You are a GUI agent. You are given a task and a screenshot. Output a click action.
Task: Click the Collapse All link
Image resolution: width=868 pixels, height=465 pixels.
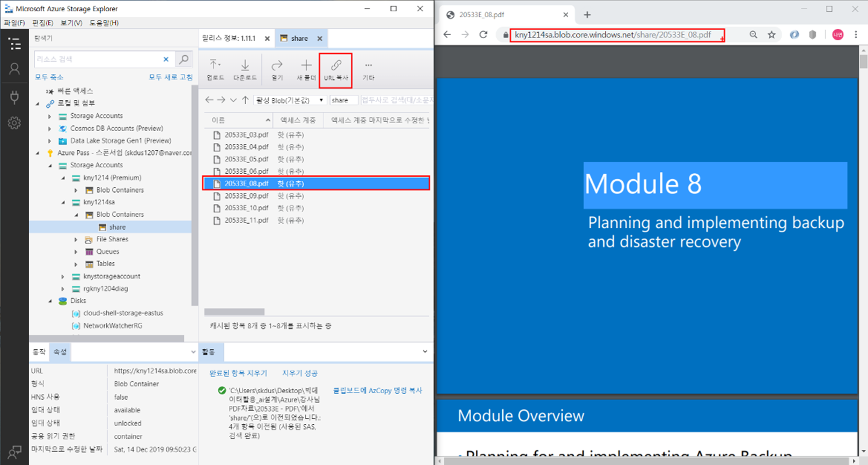(49, 77)
